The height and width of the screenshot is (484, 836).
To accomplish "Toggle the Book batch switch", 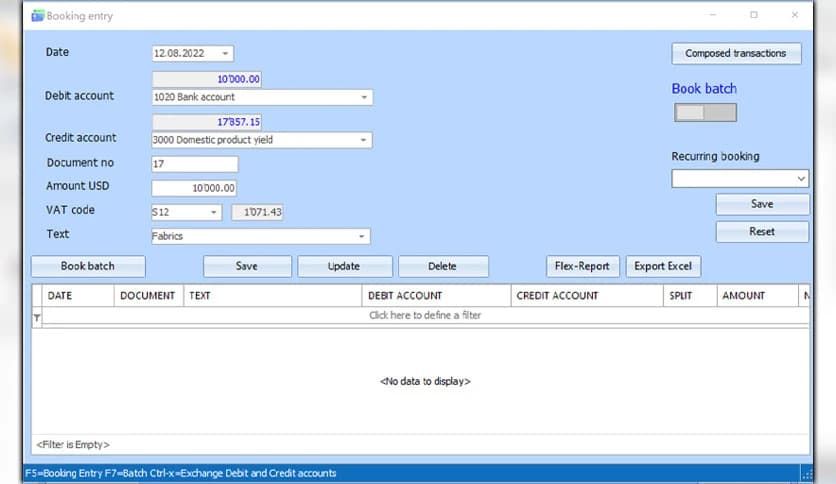I will [x=705, y=112].
